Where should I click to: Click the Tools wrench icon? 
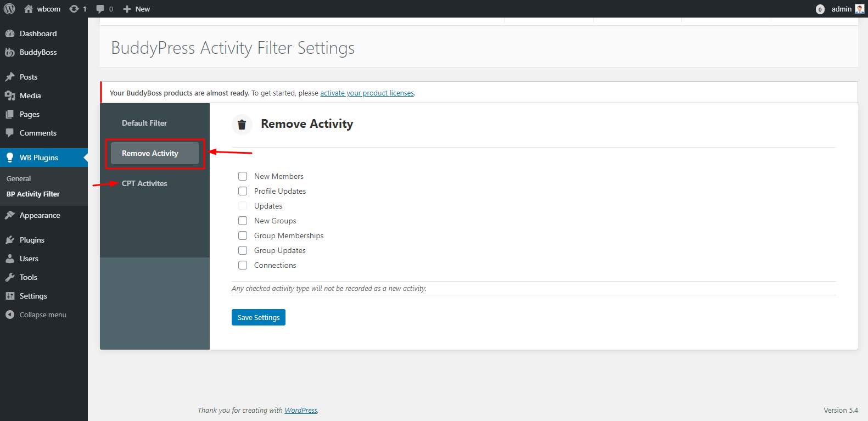pos(10,277)
